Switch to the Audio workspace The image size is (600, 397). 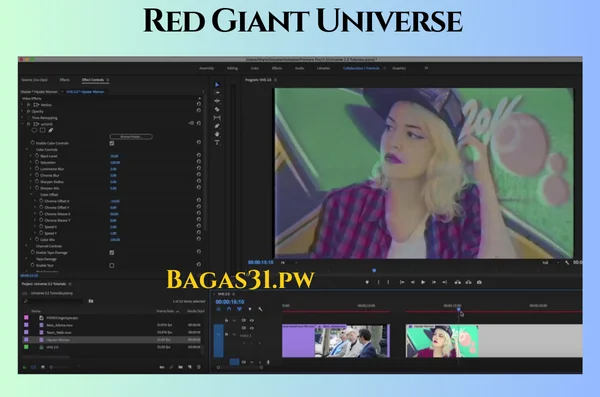pyautogui.click(x=299, y=68)
